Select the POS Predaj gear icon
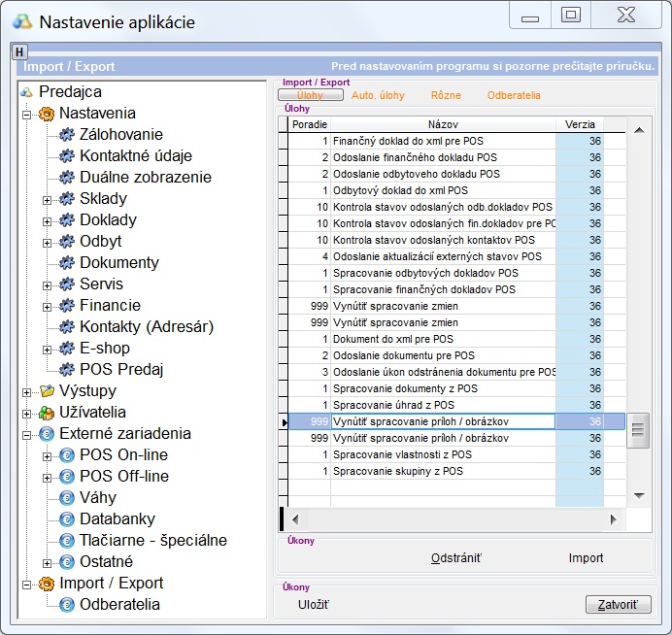 66,370
